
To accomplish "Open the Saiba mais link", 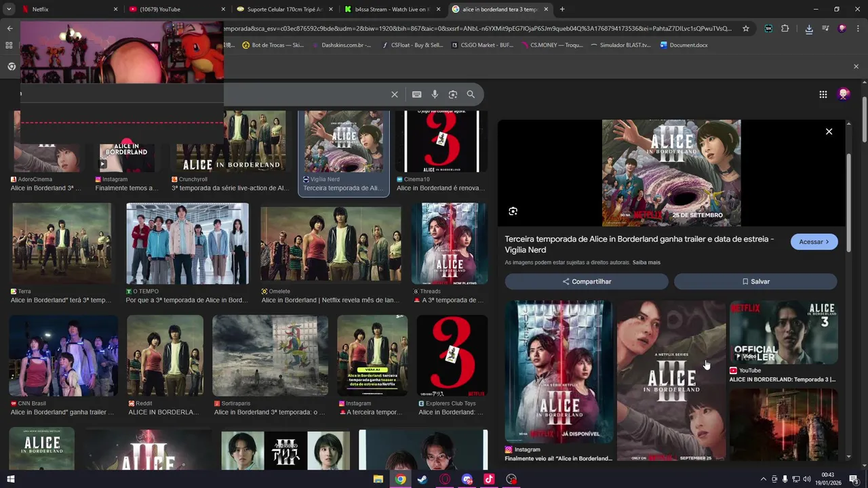I will [x=646, y=262].
